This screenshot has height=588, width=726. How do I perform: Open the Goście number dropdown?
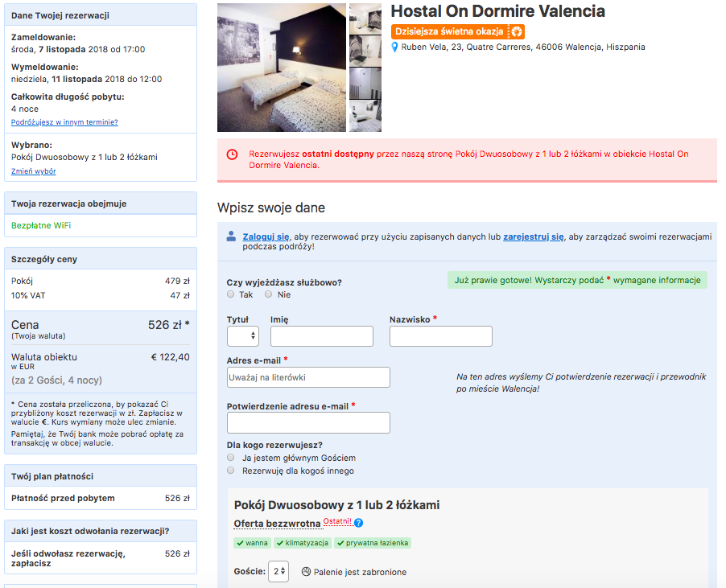pos(278,572)
